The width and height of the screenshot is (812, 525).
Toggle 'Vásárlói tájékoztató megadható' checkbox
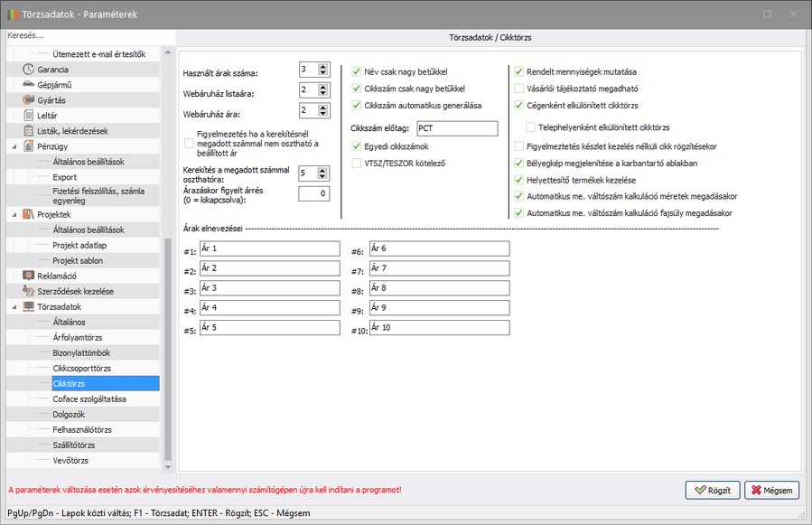pyautogui.click(x=518, y=89)
